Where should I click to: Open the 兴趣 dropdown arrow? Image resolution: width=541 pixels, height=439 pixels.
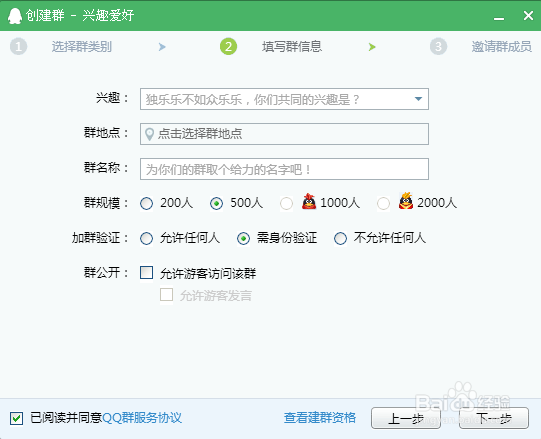(419, 99)
